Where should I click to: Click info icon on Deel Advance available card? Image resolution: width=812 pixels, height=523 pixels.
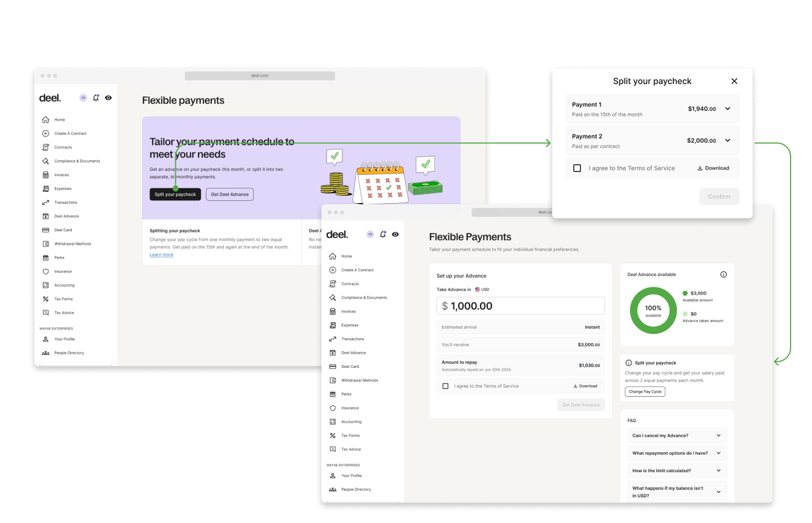point(723,275)
